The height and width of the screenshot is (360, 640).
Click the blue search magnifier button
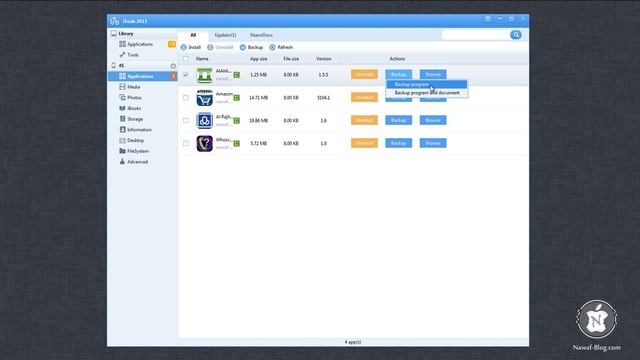tap(516, 35)
